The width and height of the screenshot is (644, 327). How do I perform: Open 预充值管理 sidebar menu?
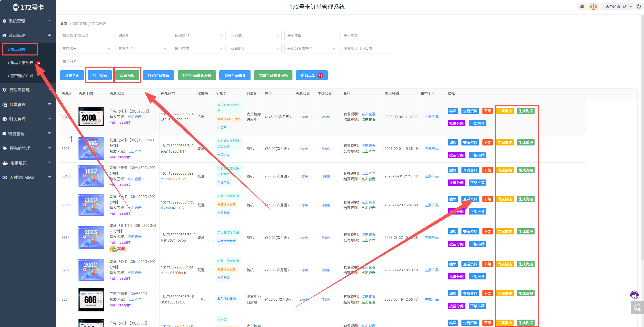pos(28,148)
